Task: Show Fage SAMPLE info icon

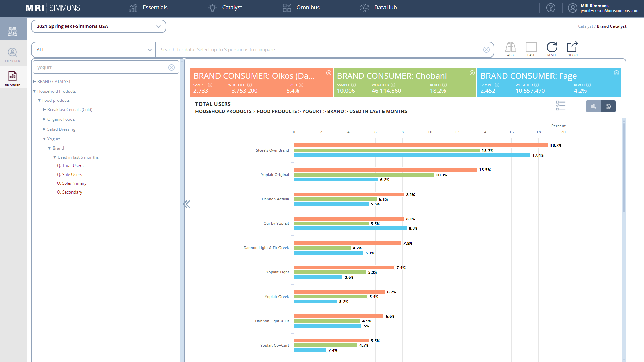Action: click(497, 85)
